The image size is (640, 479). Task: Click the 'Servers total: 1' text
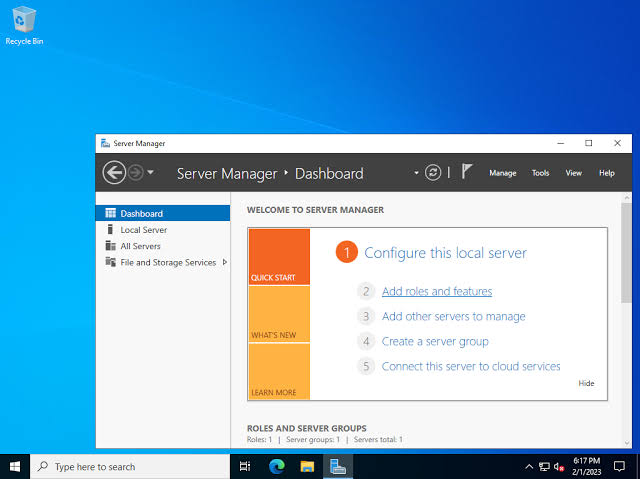click(x=378, y=439)
